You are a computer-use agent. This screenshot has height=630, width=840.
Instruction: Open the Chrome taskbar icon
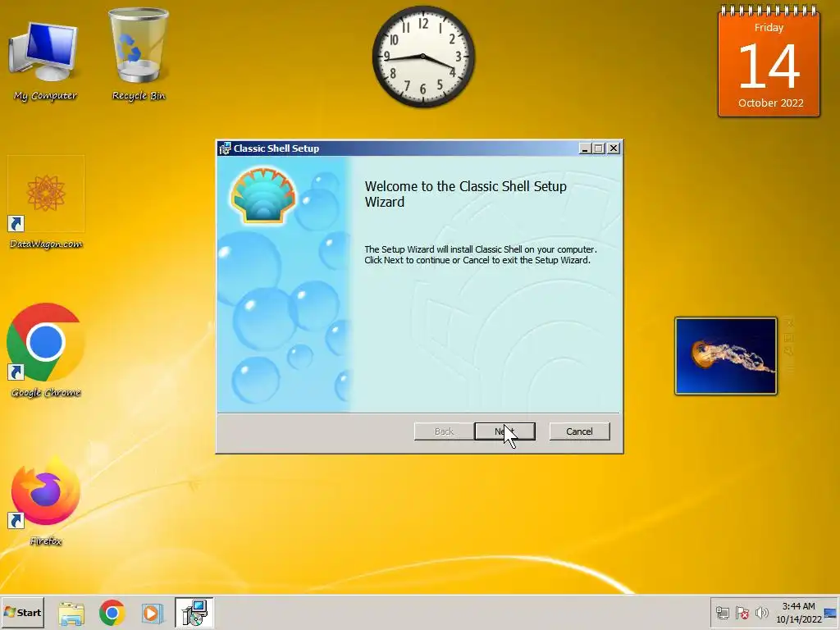coord(112,613)
